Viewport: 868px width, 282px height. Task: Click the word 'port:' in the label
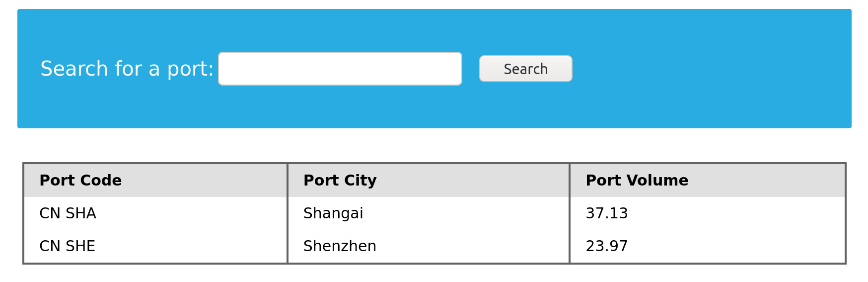190,70
